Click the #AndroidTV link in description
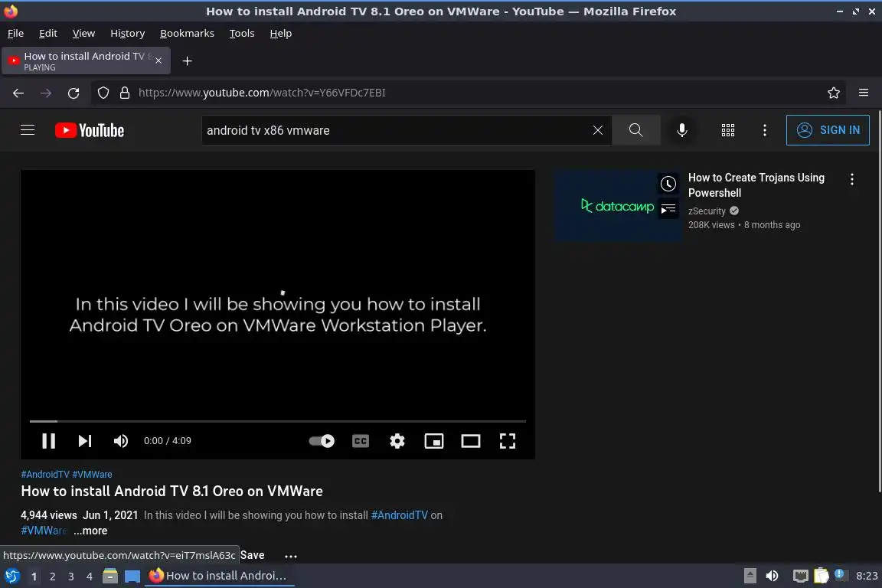The height and width of the screenshot is (588, 882). [x=400, y=515]
